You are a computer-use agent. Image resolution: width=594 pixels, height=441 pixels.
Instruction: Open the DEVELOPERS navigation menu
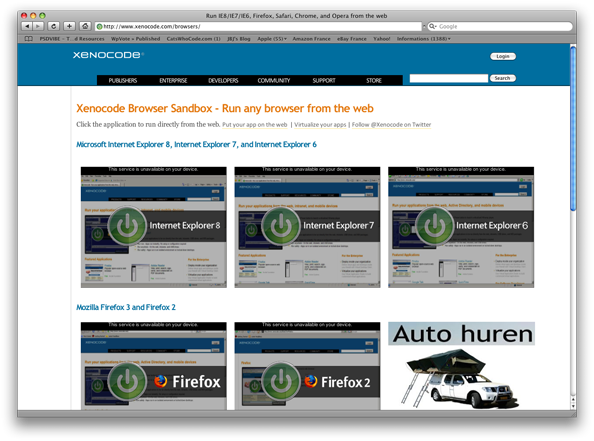[223, 80]
